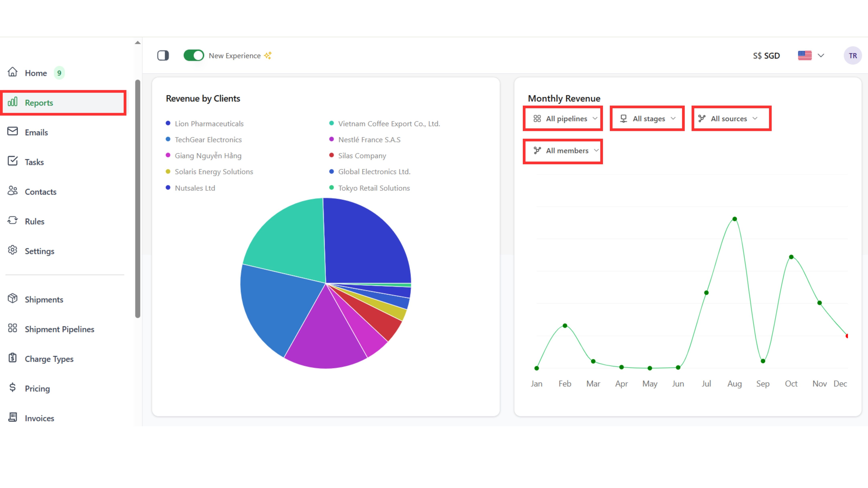868x488 pixels.
Task: Click the Vietnam Coffee Export legend swatch
Action: 332,123
